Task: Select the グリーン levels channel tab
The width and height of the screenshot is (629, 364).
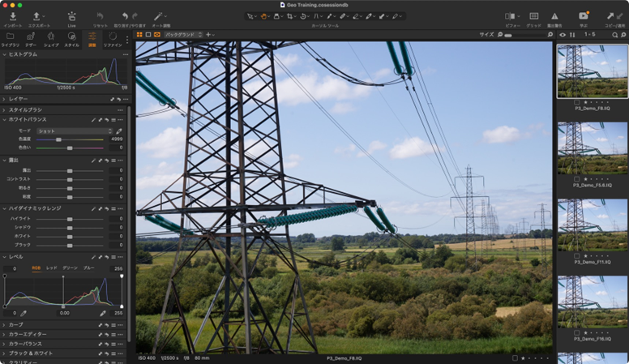Action: pyautogui.click(x=70, y=268)
